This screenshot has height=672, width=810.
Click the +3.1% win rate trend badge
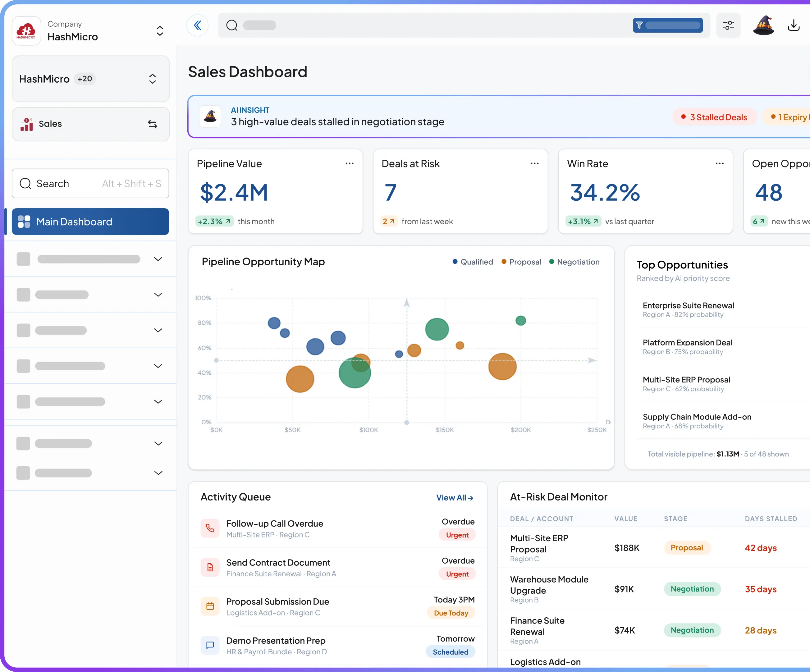click(583, 222)
